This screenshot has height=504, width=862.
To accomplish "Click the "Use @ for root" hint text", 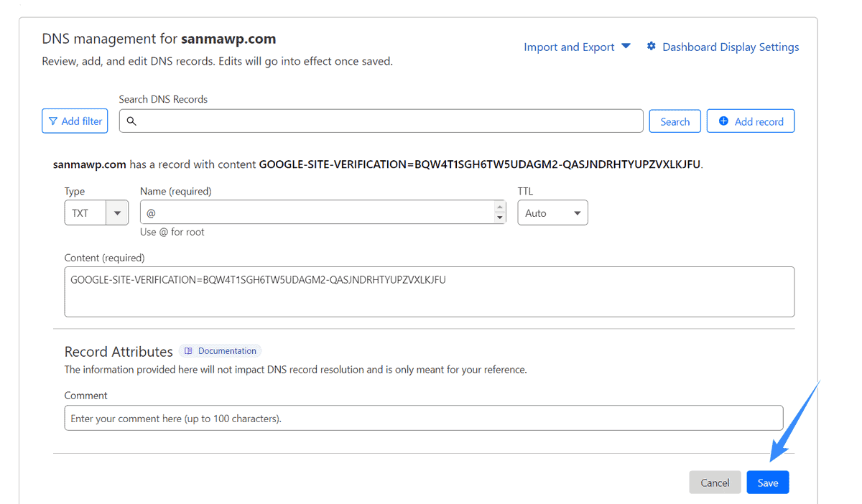I will coord(172,232).
